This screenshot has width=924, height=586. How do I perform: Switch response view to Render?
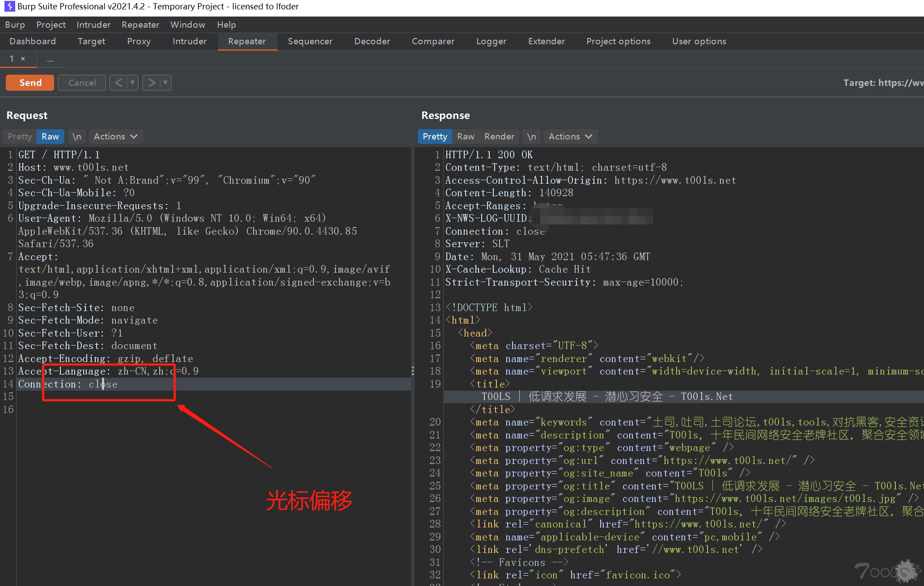(499, 136)
